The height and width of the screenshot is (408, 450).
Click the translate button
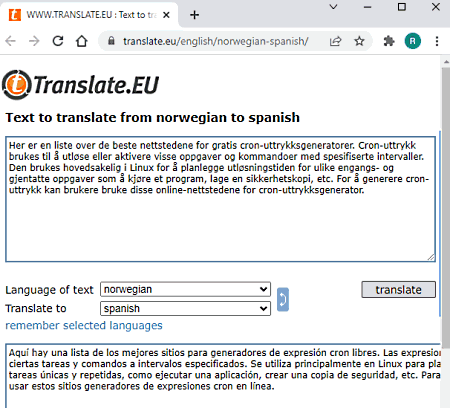pyautogui.click(x=398, y=290)
